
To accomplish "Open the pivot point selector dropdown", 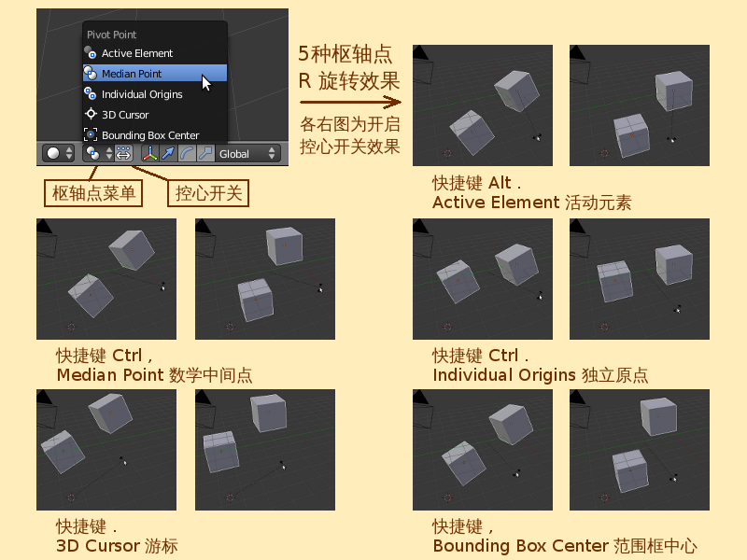I will pos(98,153).
